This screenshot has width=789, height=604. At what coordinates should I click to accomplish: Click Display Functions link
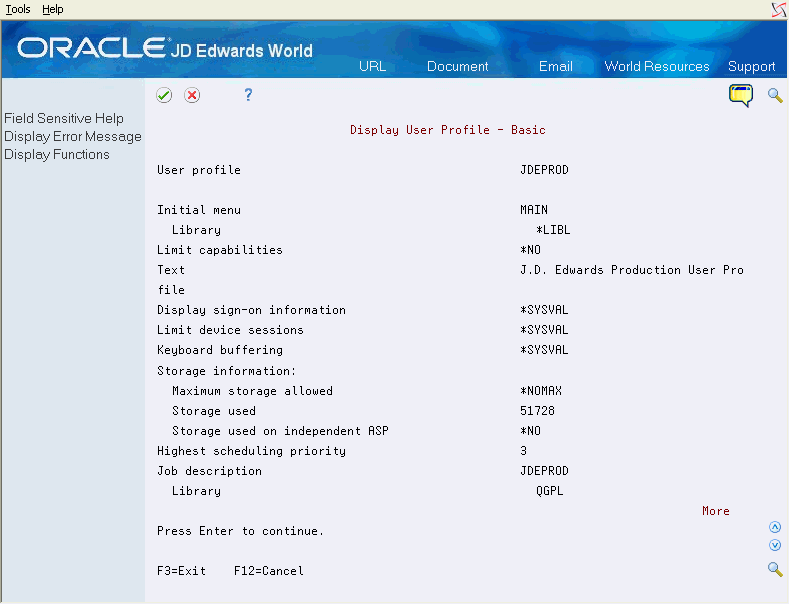click(x=57, y=155)
